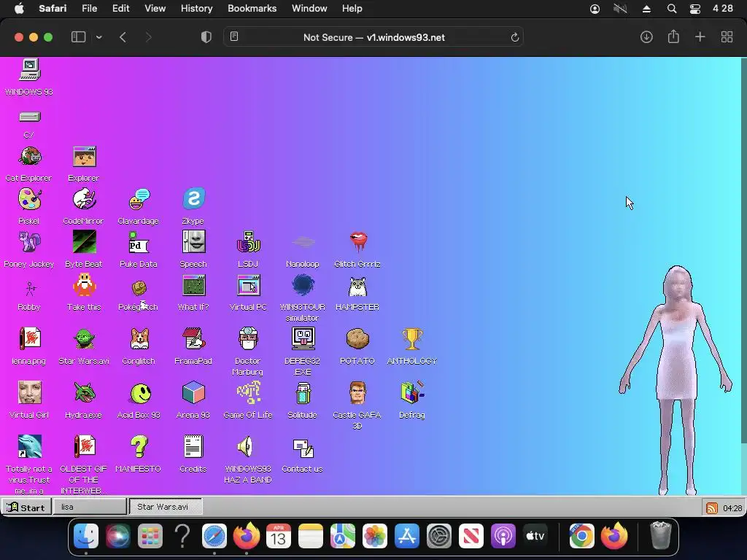The width and height of the screenshot is (747, 560).
Task: Open CodeMirror editor icon
Action: coord(85,200)
